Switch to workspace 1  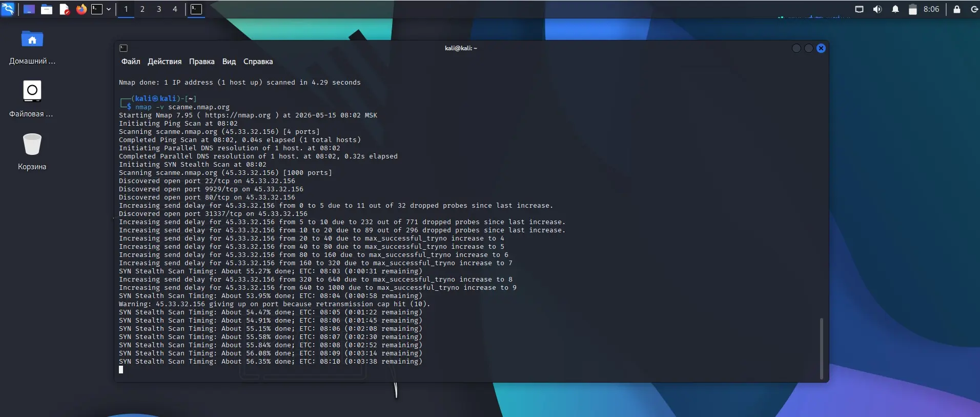coord(126,9)
